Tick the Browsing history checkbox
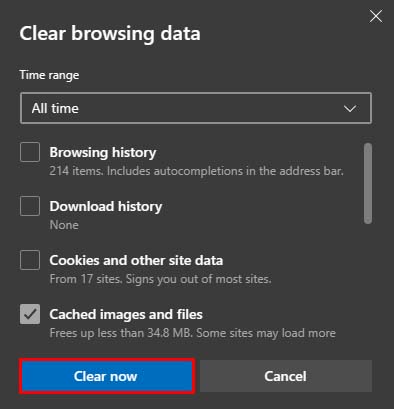 (30, 152)
